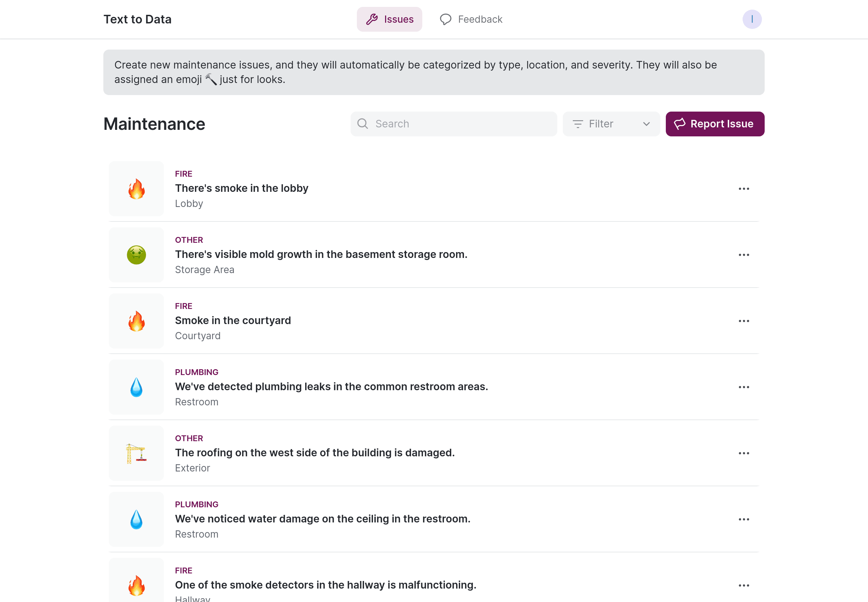Click the water drop emoji on plumbing leak issue
This screenshot has height=602, width=868.
pos(136,387)
